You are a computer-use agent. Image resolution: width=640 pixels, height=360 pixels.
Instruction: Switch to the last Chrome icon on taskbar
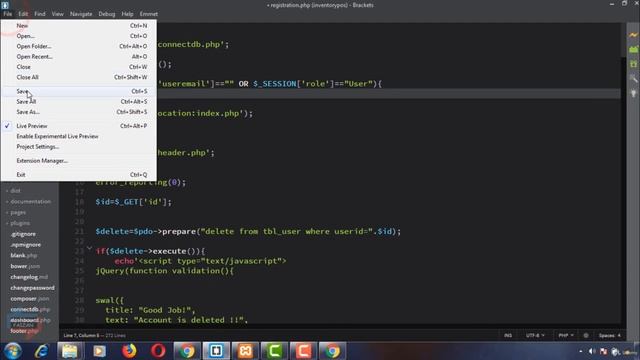(x=332, y=351)
